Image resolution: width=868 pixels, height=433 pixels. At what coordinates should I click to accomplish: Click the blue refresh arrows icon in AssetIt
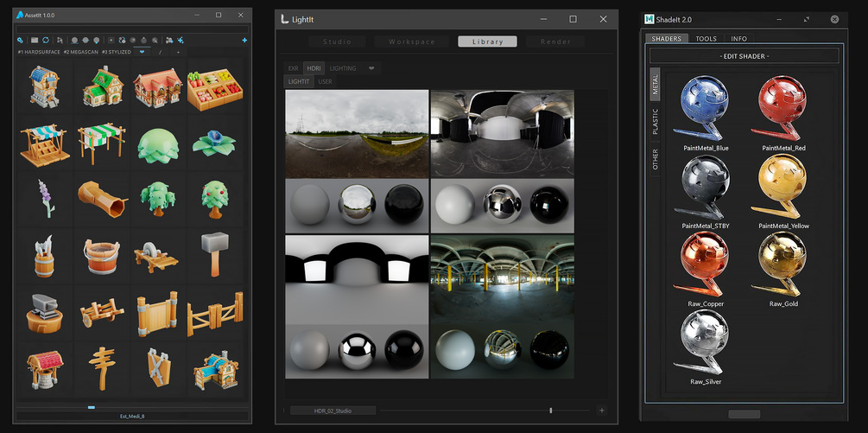pyautogui.click(x=46, y=41)
